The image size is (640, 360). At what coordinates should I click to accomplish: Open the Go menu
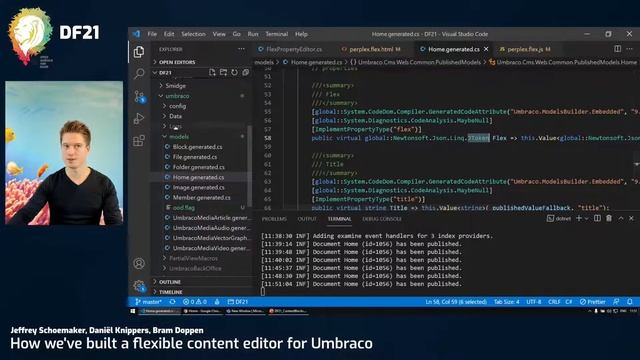pos(237,34)
